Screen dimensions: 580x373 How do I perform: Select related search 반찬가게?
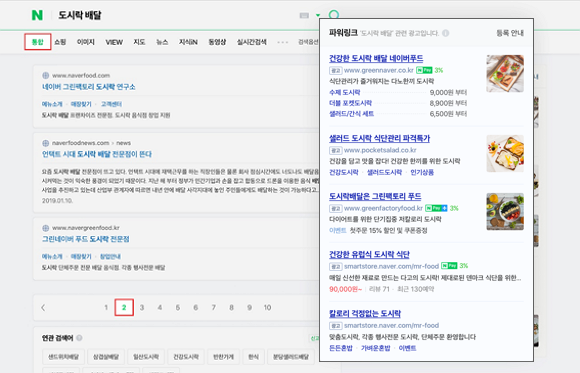(x=223, y=357)
